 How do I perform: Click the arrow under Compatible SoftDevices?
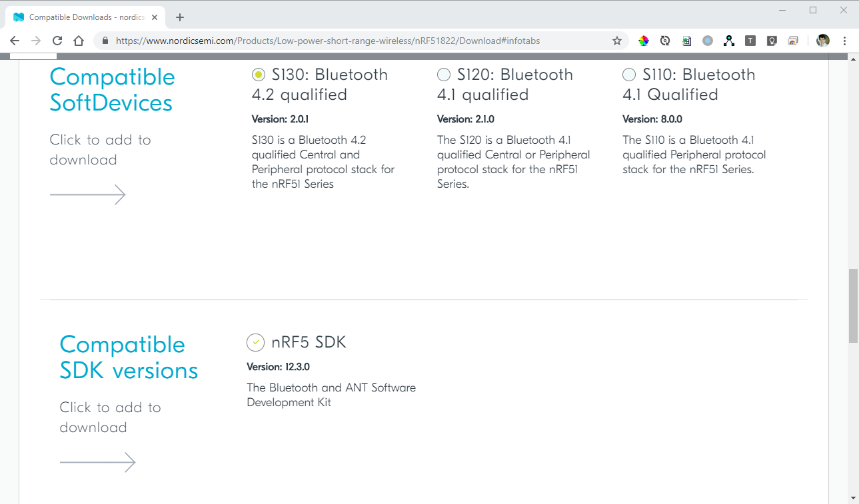[87, 194]
